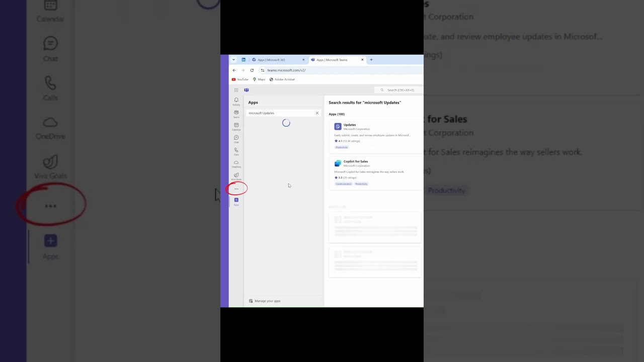The image size is (644, 362).
Task: Select the pinned LinkedIn browser tab
Action: (x=244, y=60)
